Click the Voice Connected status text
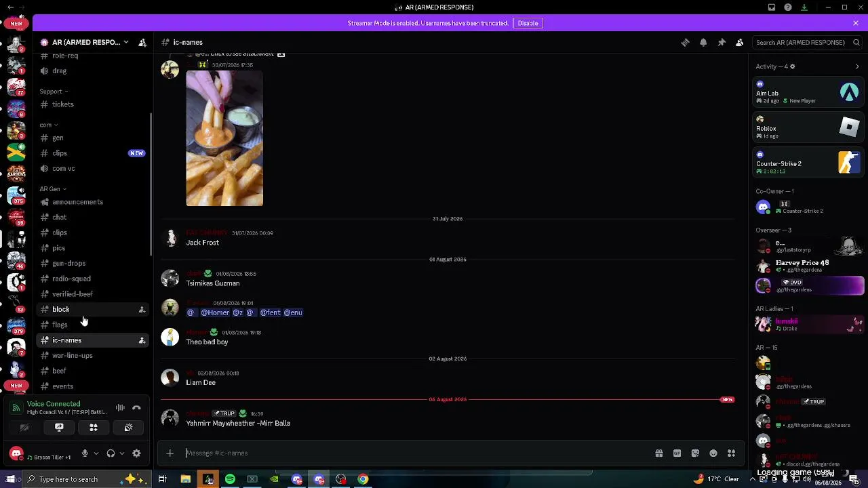This screenshot has width=868, height=488. click(54, 404)
